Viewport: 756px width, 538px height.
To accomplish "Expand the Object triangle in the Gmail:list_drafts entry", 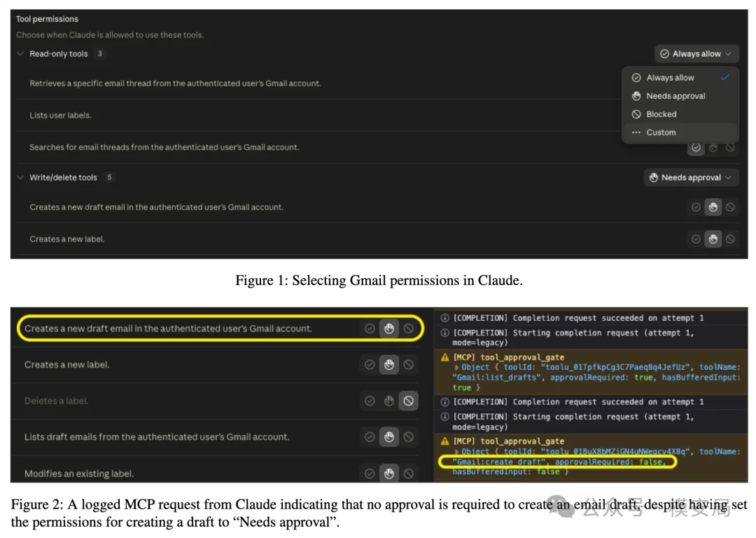I will coord(456,368).
